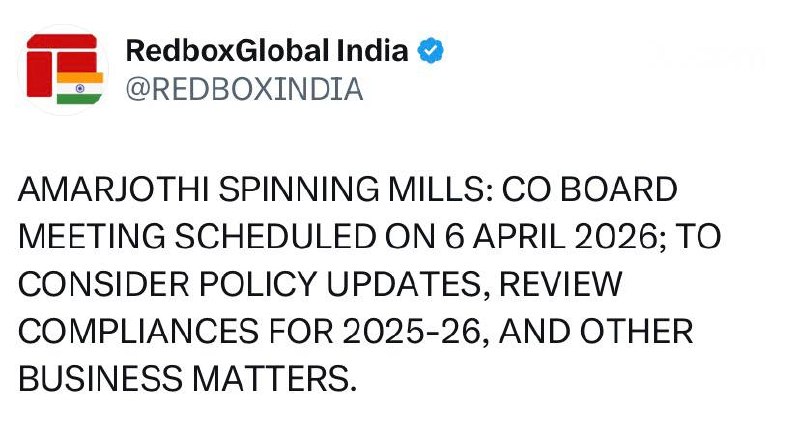This screenshot has height=437, width=800.
Task: Open the @REDBOXINDIA handle
Action: click(x=243, y=90)
